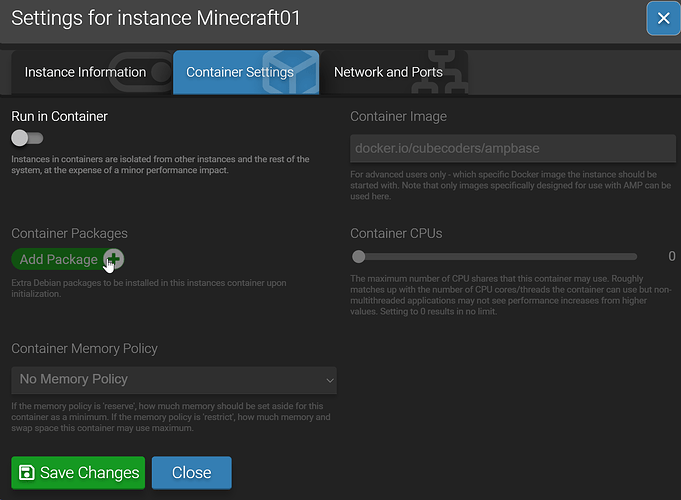
Task: Click the floppy disk save icon
Action: 26,473
